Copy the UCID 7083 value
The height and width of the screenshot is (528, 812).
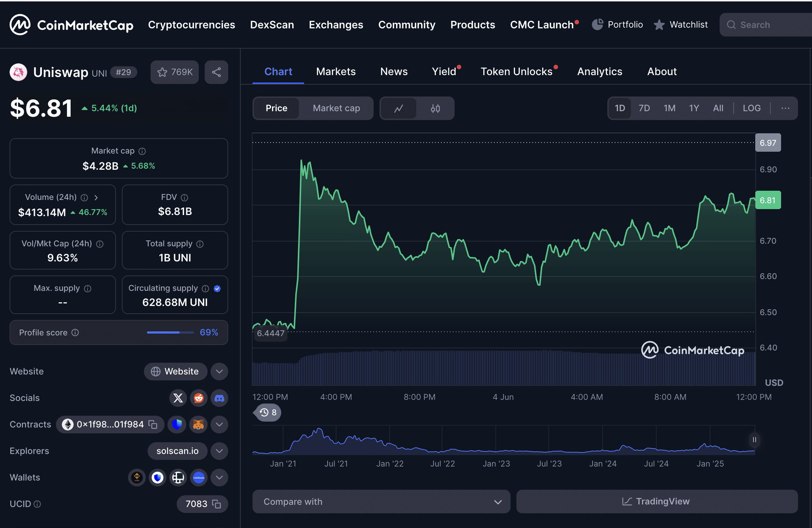216,504
